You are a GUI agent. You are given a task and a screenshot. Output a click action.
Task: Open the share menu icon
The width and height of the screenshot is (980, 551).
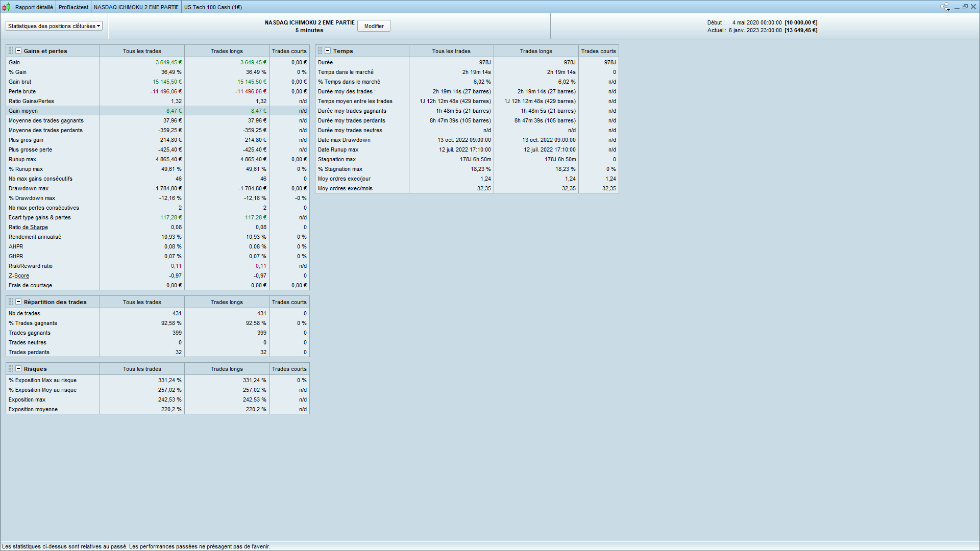(945, 7)
